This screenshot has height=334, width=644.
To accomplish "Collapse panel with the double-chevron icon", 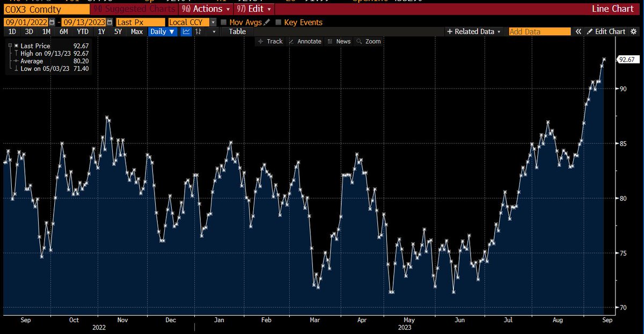I will pyautogui.click(x=579, y=32).
